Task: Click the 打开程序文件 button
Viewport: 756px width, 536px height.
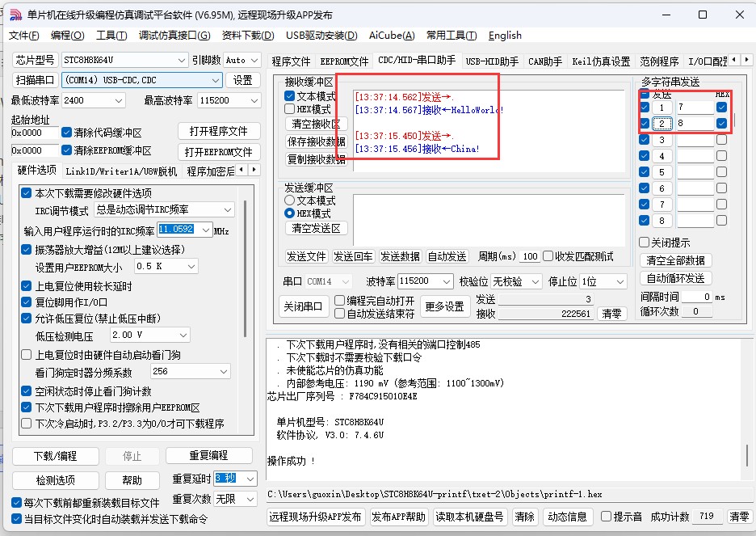Action: [x=219, y=131]
